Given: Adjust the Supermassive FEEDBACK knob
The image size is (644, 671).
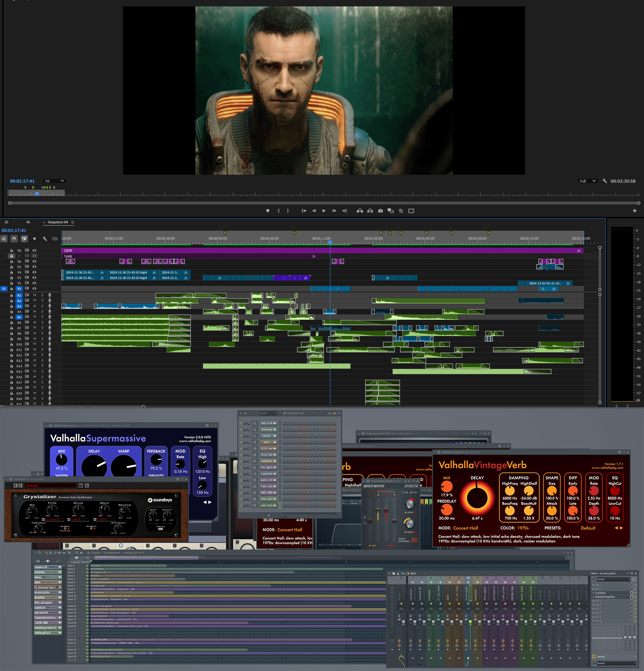Looking at the screenshot, I should tap(156, 459).
